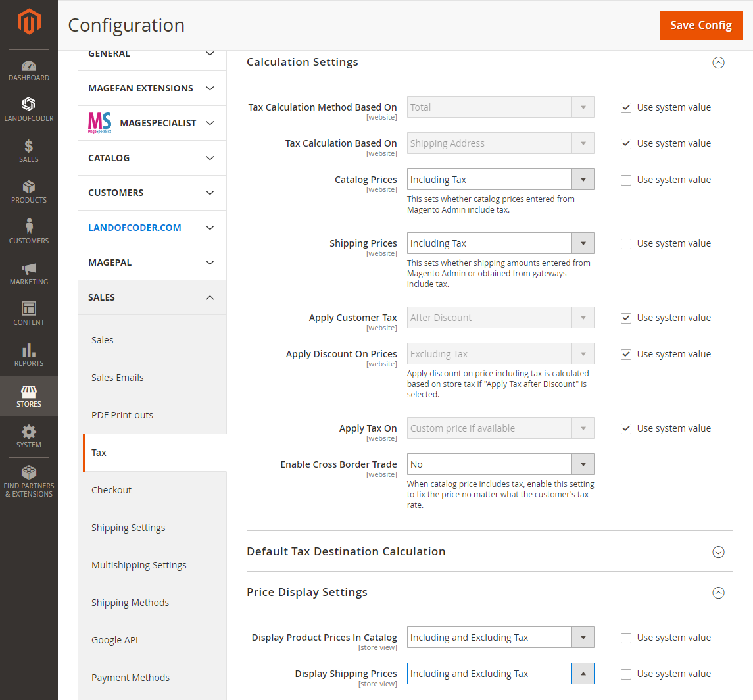Enable Use system value for Shipping Prices
Image resolution: width=753 pixels, height=700 pixels.
[625, 243]
